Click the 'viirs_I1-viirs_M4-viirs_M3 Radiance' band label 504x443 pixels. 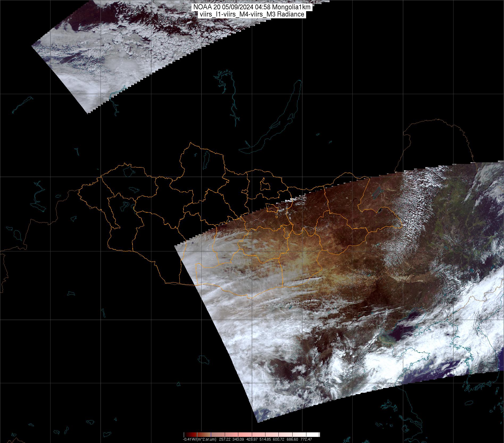point(252,14)
